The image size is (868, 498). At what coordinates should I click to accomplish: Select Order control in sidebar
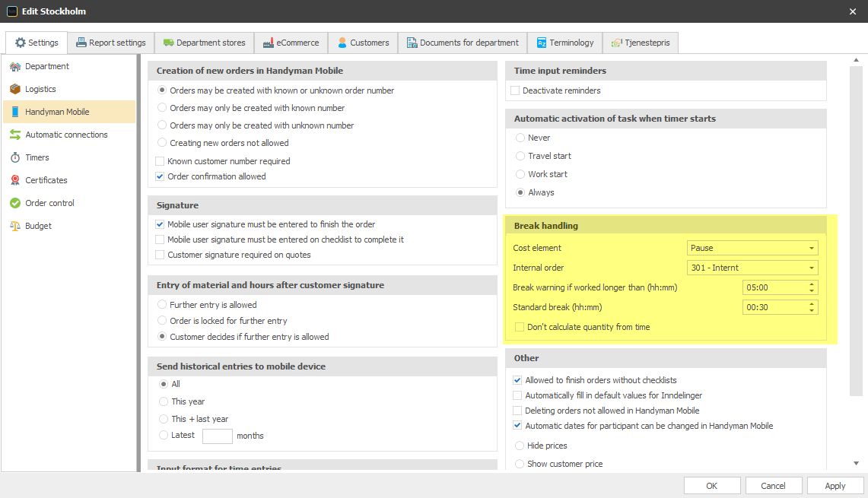[69, 203]
